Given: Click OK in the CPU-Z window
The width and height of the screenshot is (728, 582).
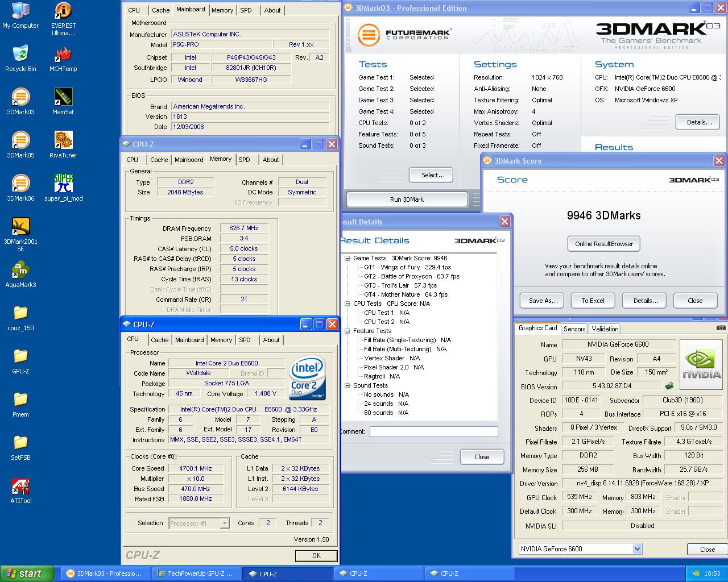Looking at the screenshot, I should point(316,556).
